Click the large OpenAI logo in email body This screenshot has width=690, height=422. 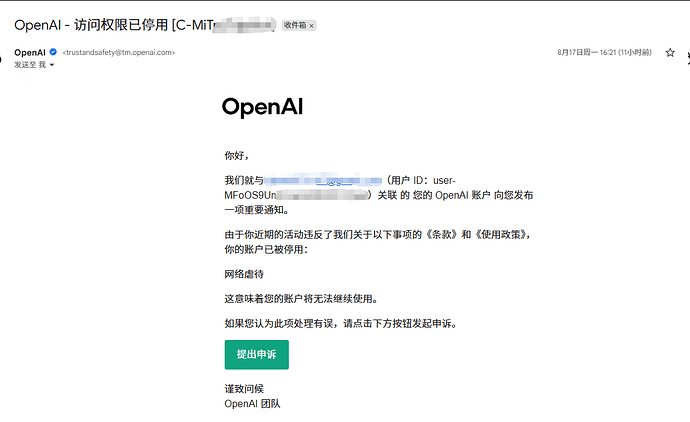click(x=262, y=107)
